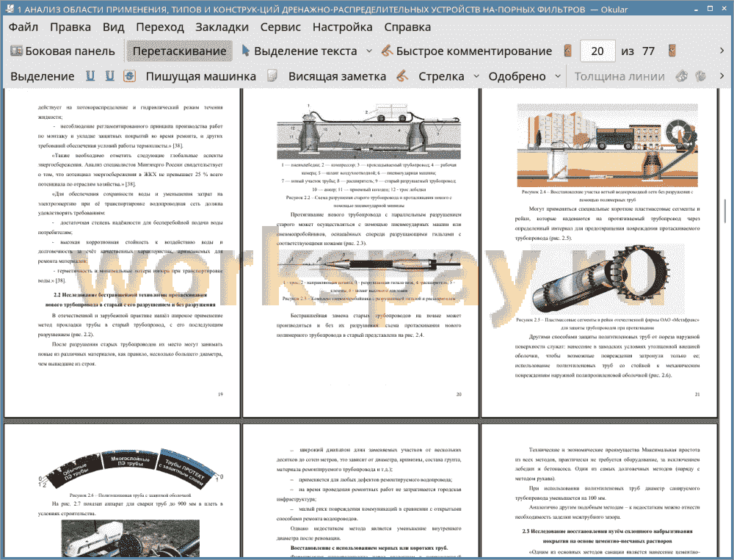Select the strikeout annotation icon
Screen dimensions: 734x560
point(130,76)
